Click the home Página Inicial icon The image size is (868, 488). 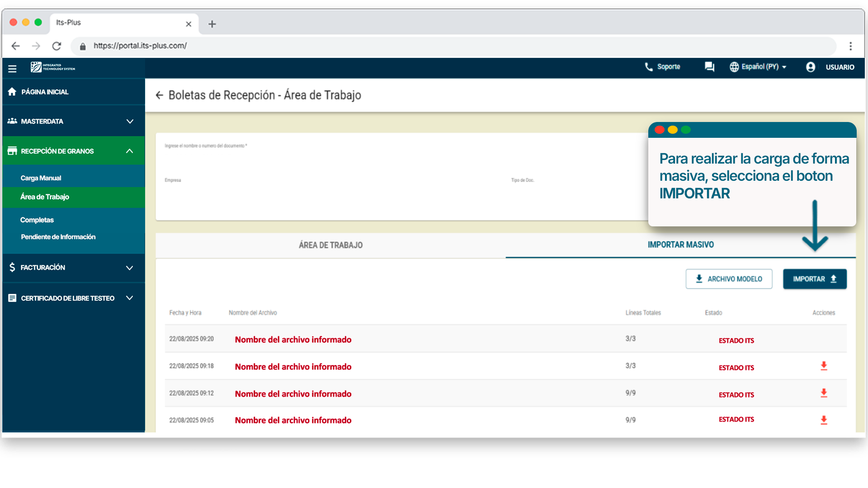tap(12, 92)
